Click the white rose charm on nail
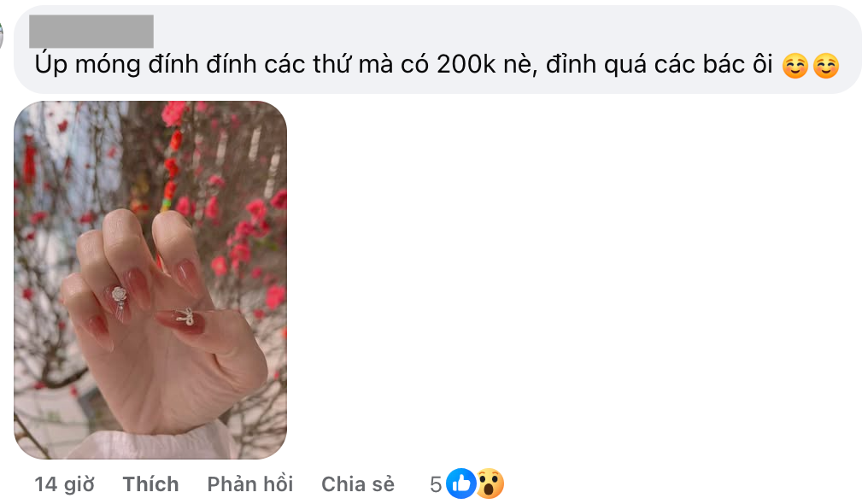Image resolution: width=868 pixels, height=504 pixels. 120,294
